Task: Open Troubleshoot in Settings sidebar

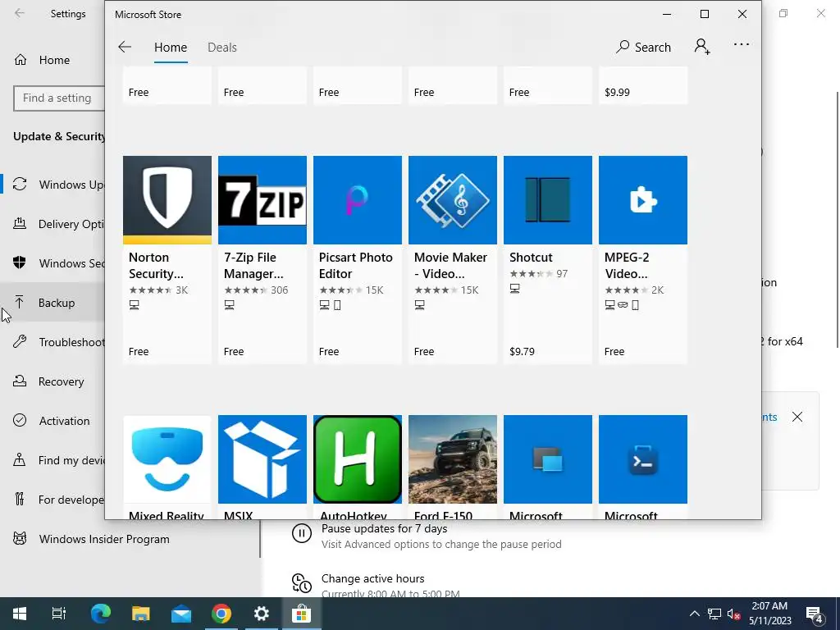Action: (52, 342)
